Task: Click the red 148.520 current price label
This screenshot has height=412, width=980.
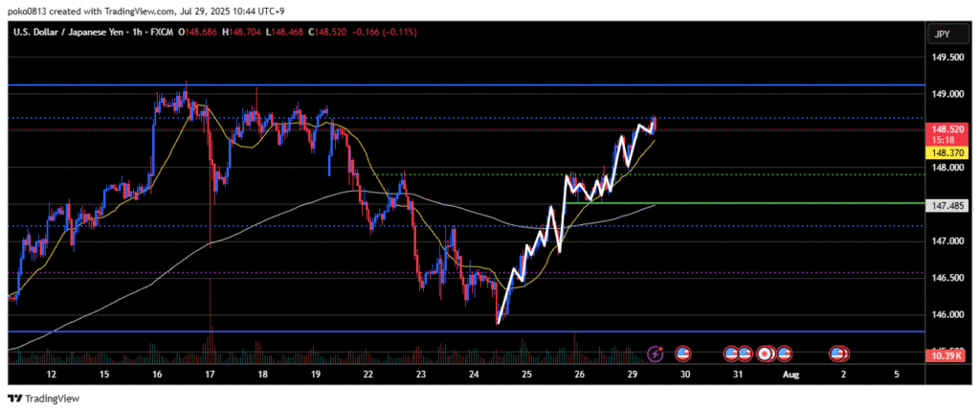Action: pos(945,127)
